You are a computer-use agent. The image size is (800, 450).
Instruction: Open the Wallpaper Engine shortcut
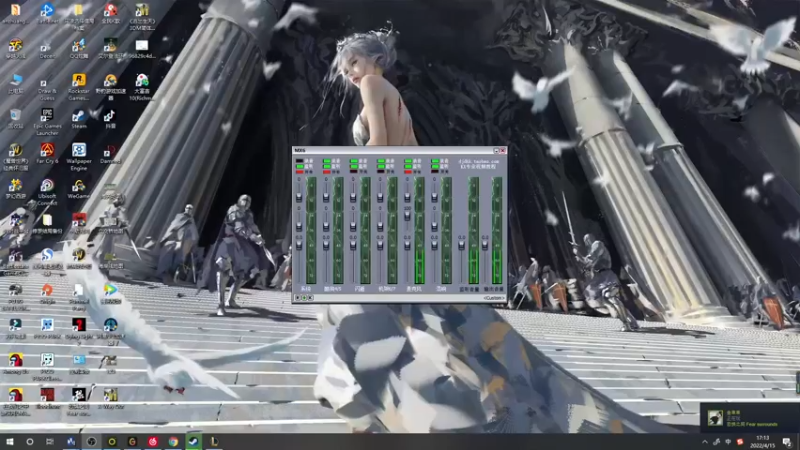[x=79, y=157]
